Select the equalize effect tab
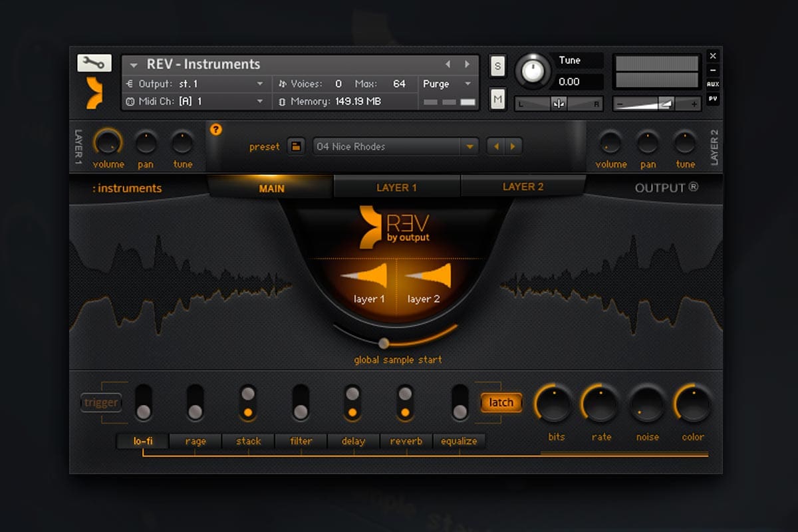 459,441
